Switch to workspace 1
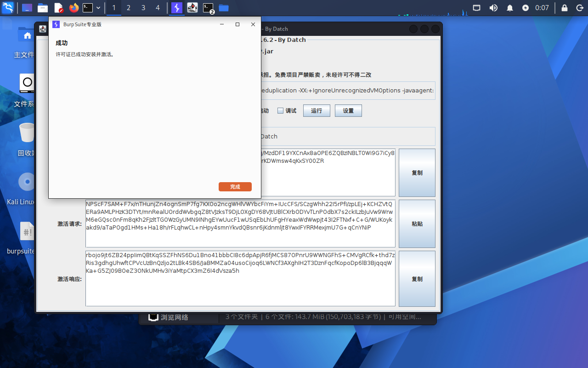 tap(114, 8)
